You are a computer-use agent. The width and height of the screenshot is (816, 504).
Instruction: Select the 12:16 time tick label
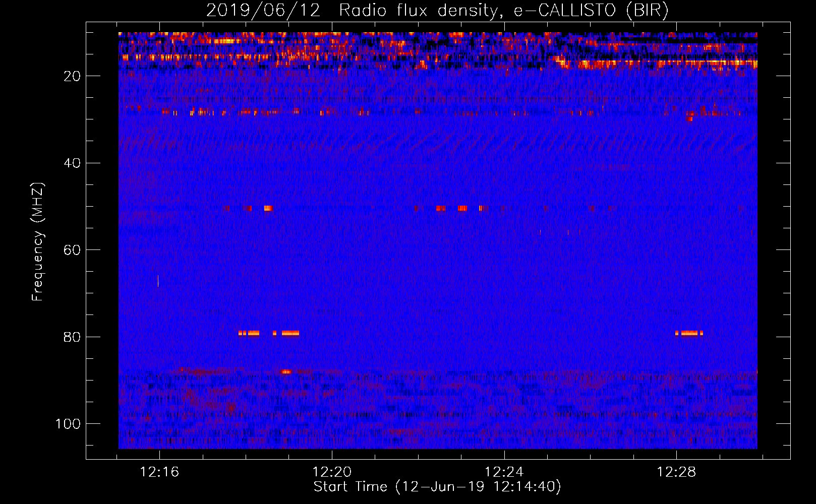pyautogui.click(x=159, y=472)
